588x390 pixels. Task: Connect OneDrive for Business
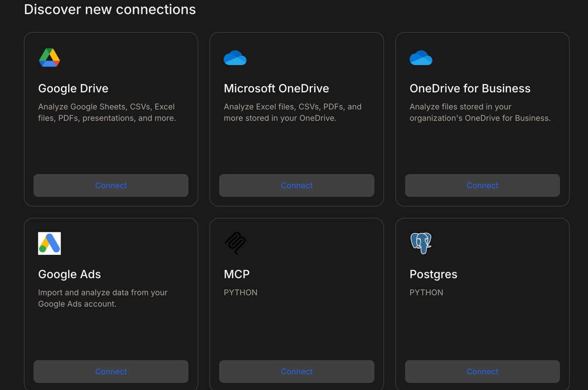[482, 185]
